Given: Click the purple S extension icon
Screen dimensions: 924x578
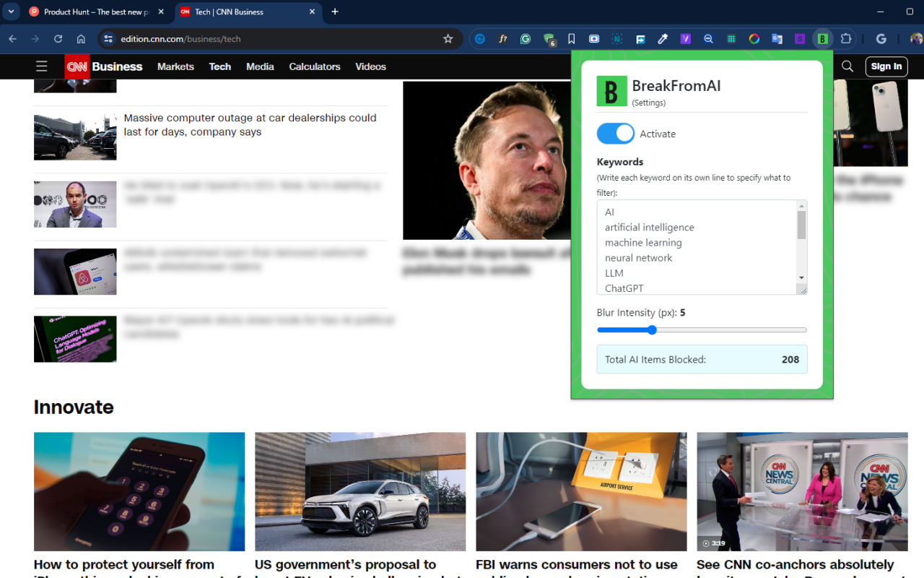Looking at the screenshot, I should 800,39.
